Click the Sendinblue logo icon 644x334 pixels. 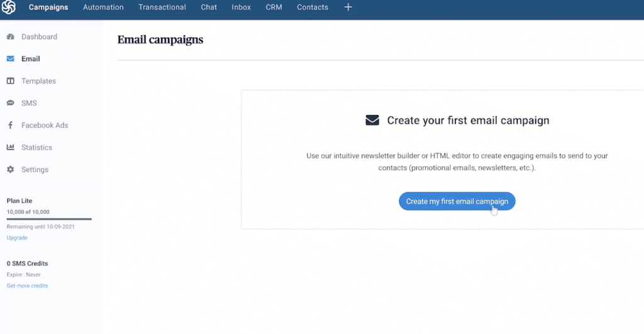pyautogui.click(x=10, y=8)
